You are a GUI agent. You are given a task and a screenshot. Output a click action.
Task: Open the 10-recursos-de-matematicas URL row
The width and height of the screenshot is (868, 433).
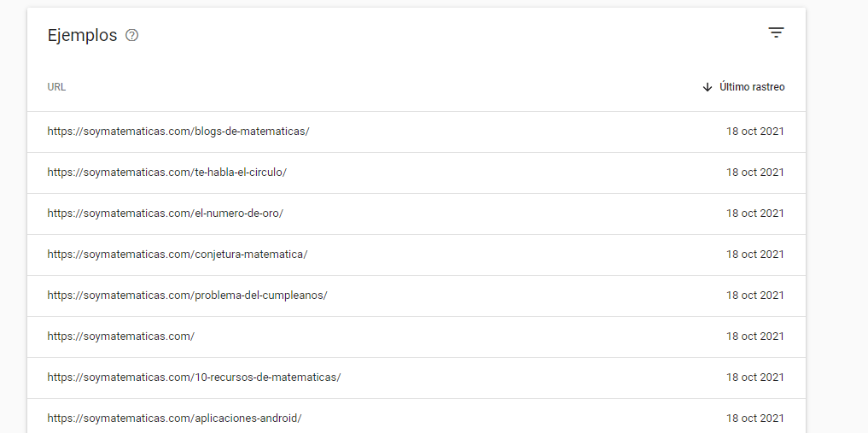tap(417, 377)
